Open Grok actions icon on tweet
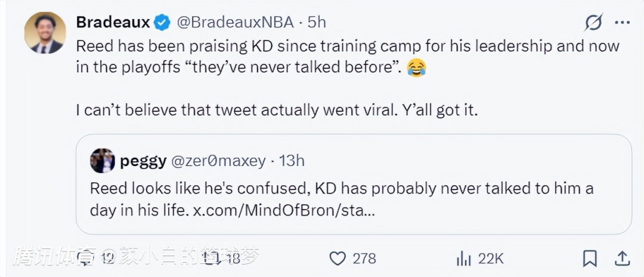The height and width of the screenshot is (277, 644). point(593,23)
